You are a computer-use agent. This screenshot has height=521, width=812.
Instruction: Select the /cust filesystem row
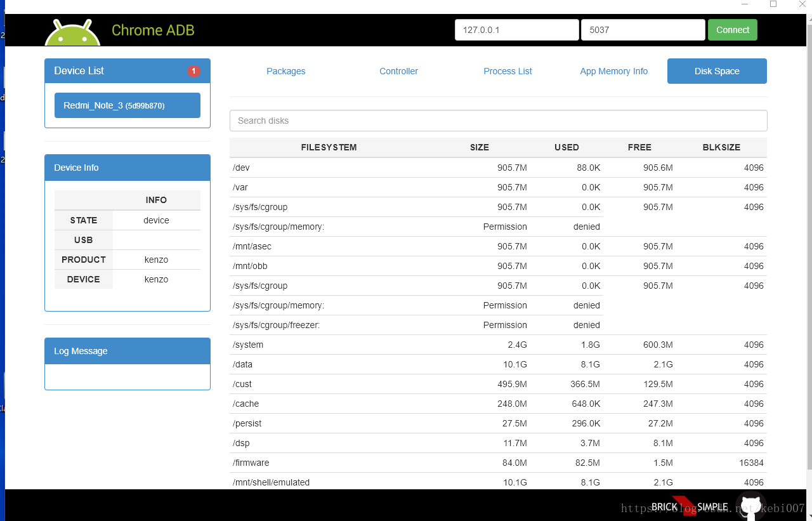click(x=499, y=384)
